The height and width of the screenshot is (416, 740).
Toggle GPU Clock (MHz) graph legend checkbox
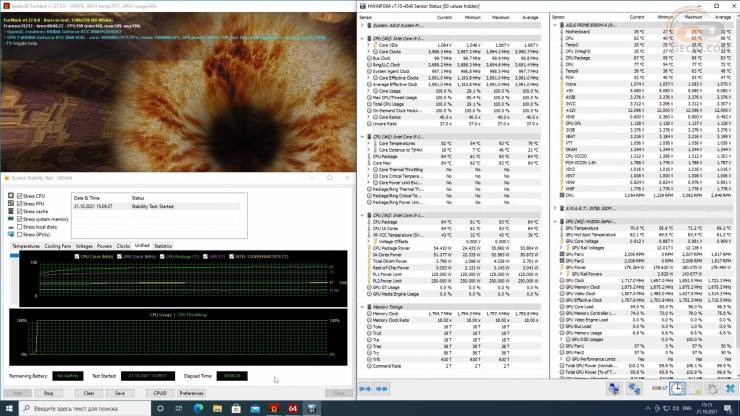click(119, 256)
